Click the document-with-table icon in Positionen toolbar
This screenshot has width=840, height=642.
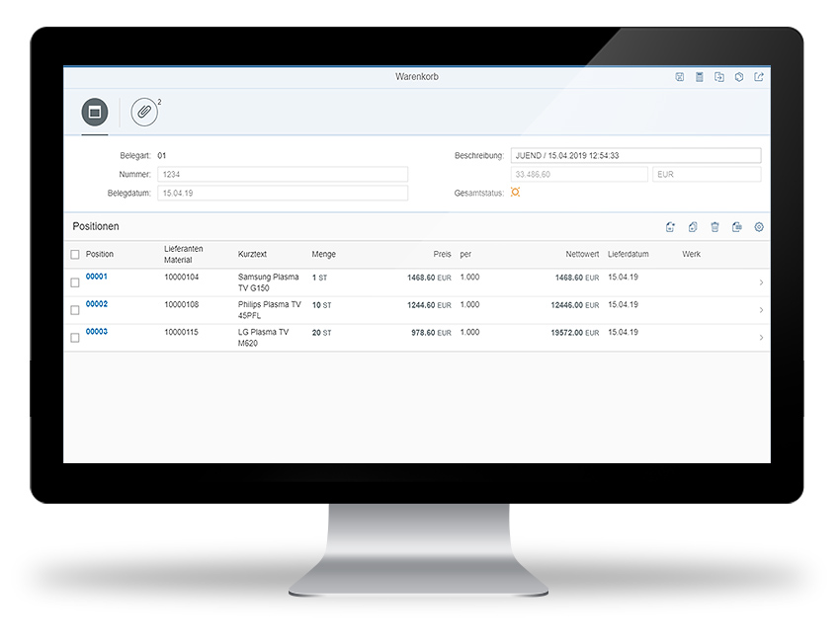point(736,227)
